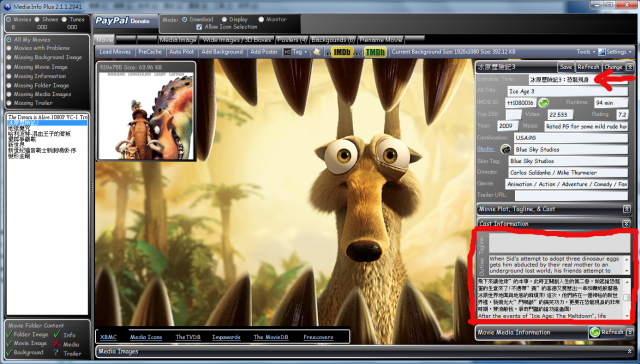Switch to Wide Images / 3D Boxes tab
The height and width of the screenshot is (364, 640).
tap(237, 40)
